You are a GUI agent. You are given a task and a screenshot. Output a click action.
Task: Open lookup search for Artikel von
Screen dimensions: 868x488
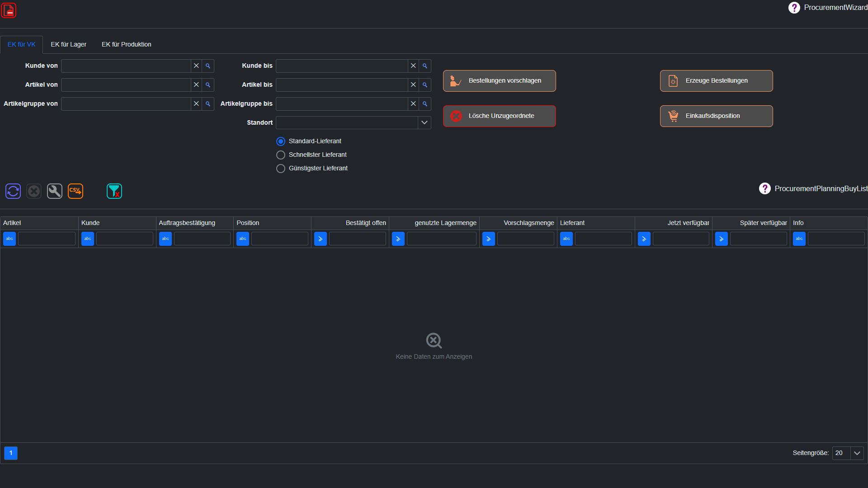tap(208, 85)
